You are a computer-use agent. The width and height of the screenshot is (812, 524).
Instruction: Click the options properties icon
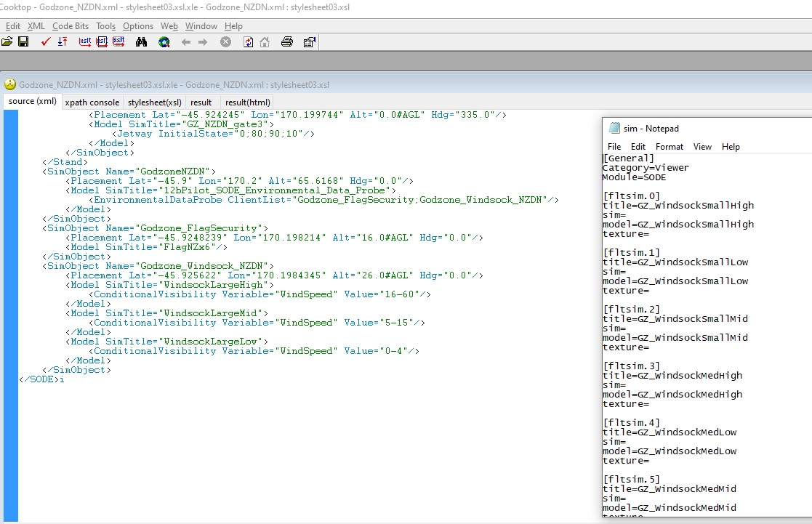310,42
